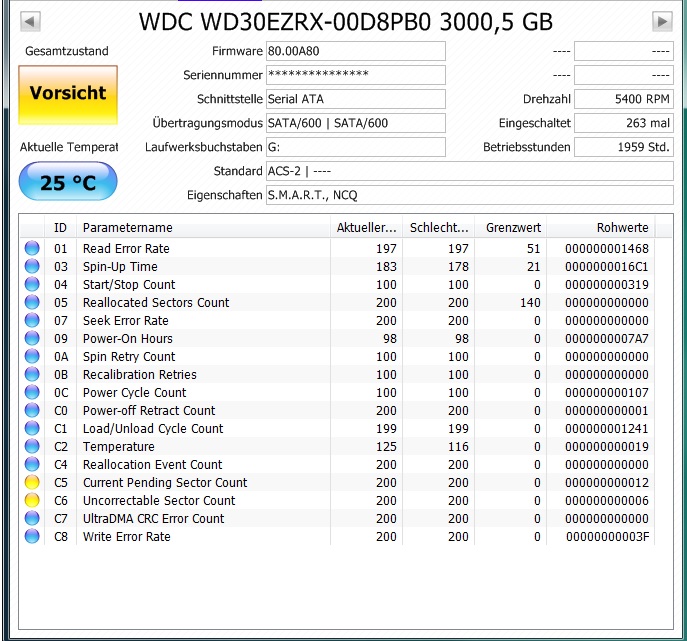Click blue status icon for UltraDMA CRC Error Count
This screenshot has height=641, width=687.
pos(32,518)
